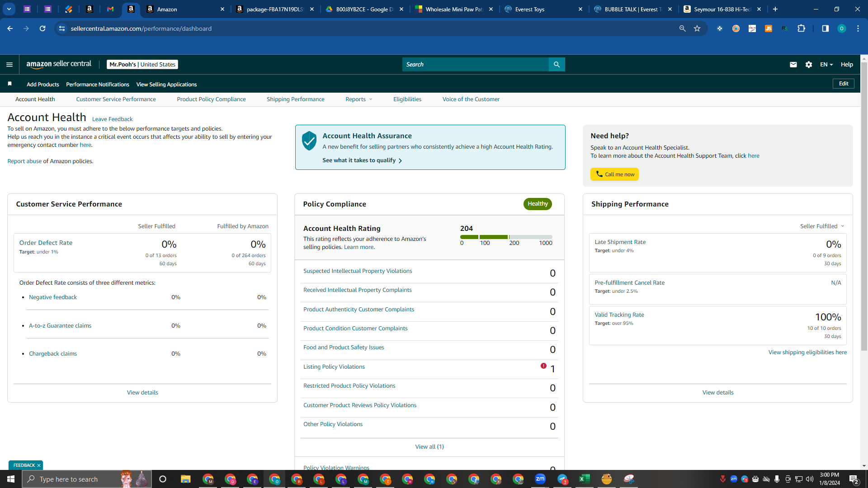Open the Eligibilities tab
This screenshot has height=488, width=868.
pyautogui.click(x=407, y=99)
